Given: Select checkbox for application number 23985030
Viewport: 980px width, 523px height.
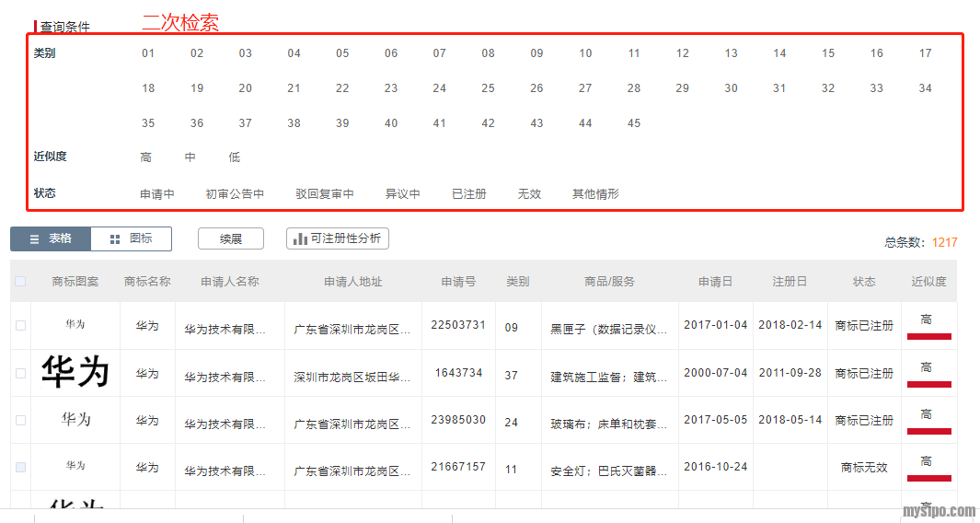Looking at the screenshot, I should [x=20, y=420].
